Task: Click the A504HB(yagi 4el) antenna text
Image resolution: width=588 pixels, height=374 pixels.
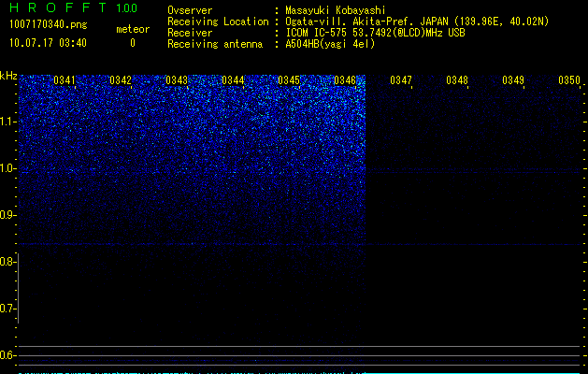Action: [330, 44]
